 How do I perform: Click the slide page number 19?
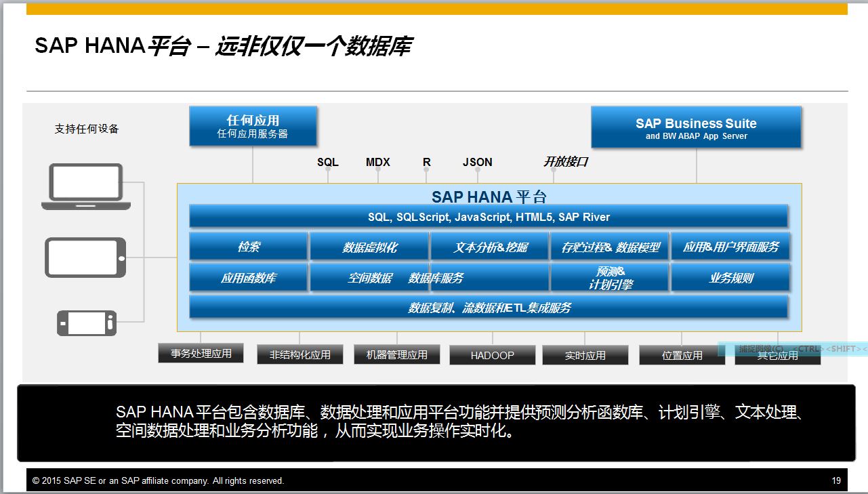coord(836,481)
